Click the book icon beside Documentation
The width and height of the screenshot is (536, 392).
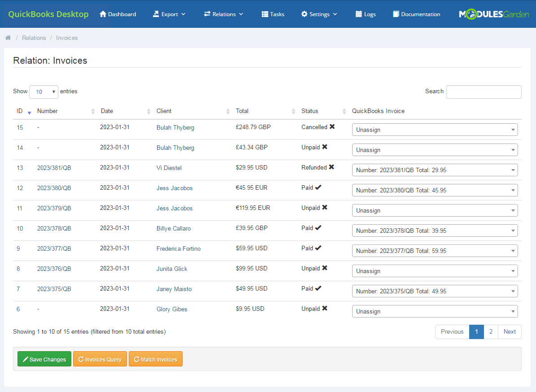click(x=395, y=14)
